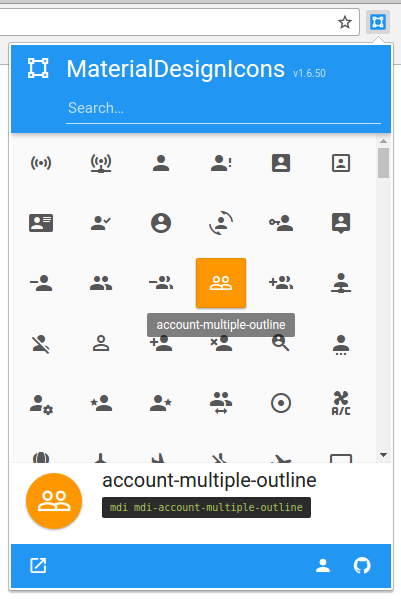
Task: Click the scrollbar down arrow
Action: coord(383,455)
